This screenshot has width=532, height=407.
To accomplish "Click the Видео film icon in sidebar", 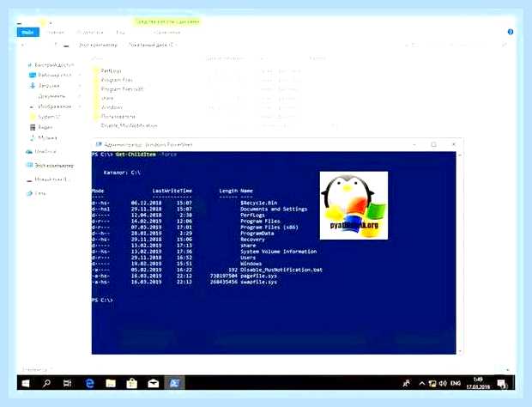I will [x=33, y=127].
